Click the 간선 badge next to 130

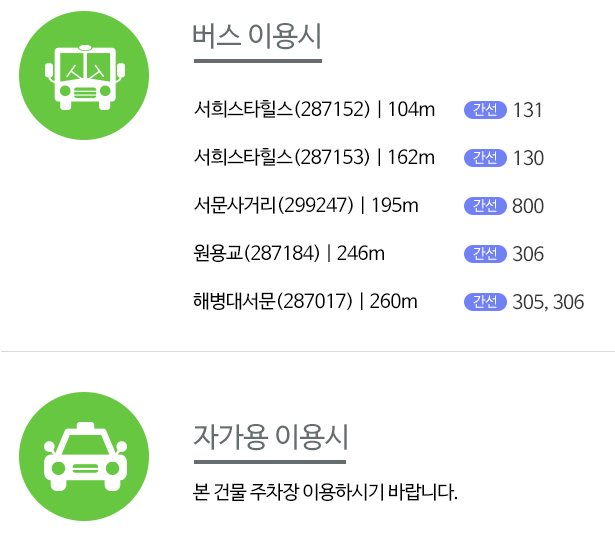[x=485, y=158]
